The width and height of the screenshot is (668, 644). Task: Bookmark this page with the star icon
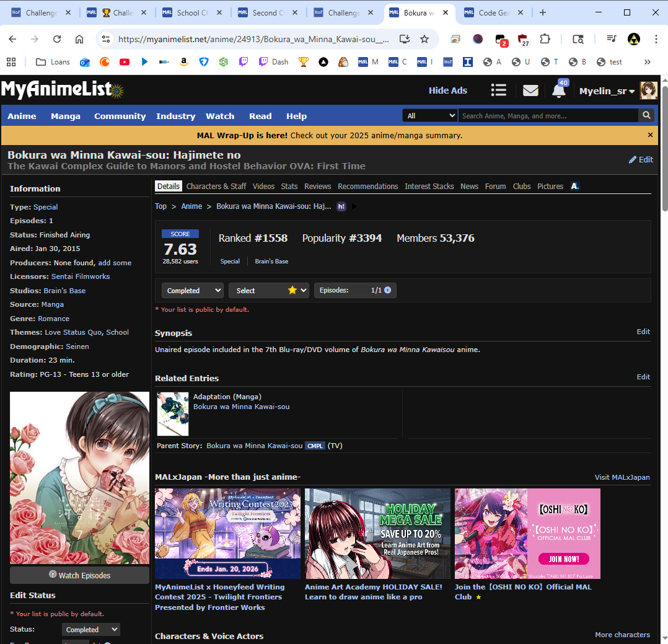click(424, 39)
